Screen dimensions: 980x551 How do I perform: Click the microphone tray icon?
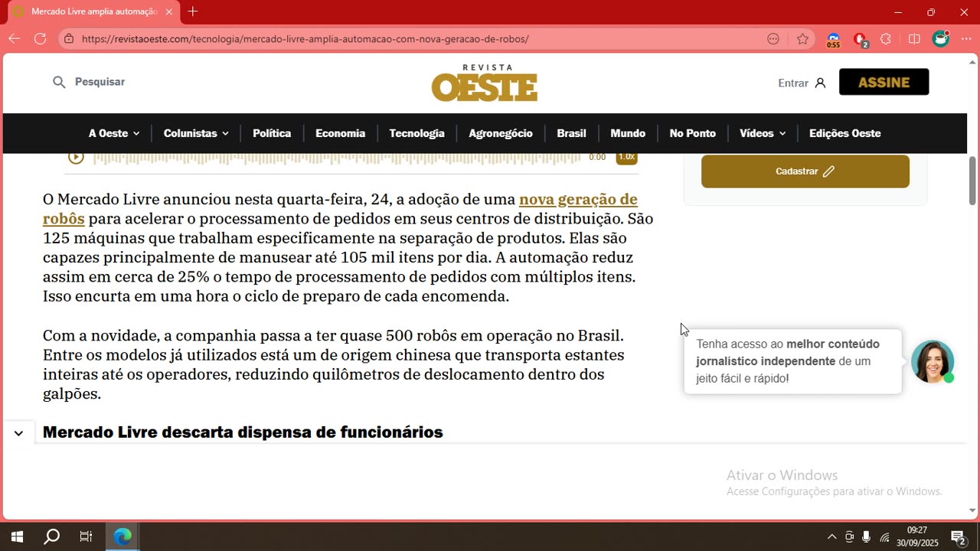(867, 537)
